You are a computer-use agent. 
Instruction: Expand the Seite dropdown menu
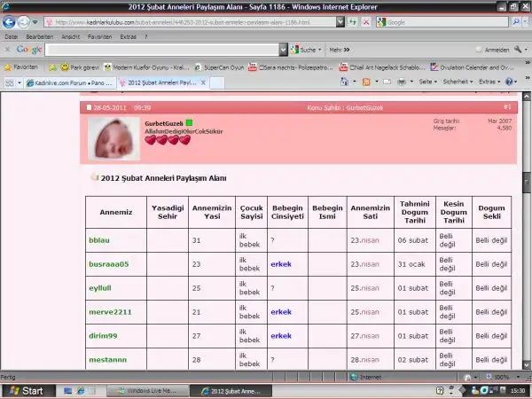click(x=427, y=82)
